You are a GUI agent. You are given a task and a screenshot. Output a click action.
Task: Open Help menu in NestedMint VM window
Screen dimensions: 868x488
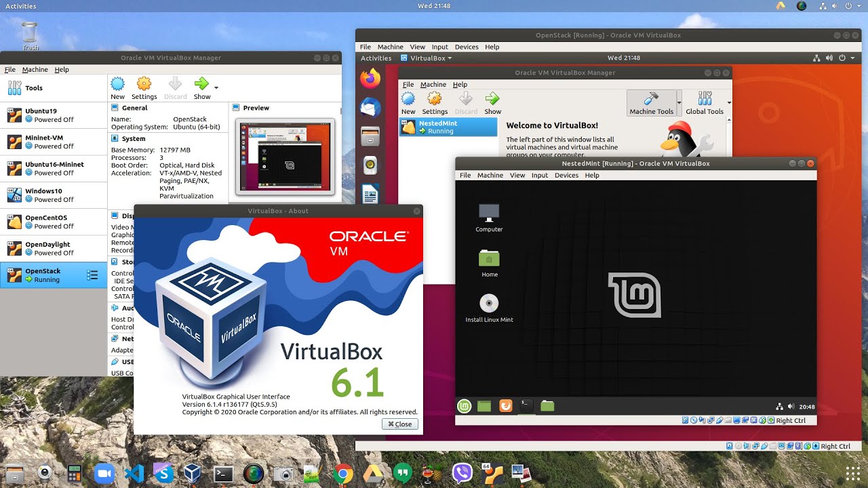pos(592,175)
